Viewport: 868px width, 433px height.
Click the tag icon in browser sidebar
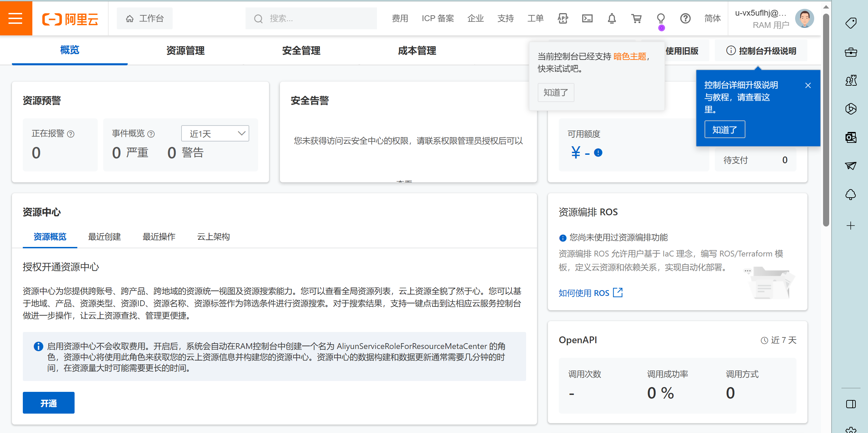[851, 23]
